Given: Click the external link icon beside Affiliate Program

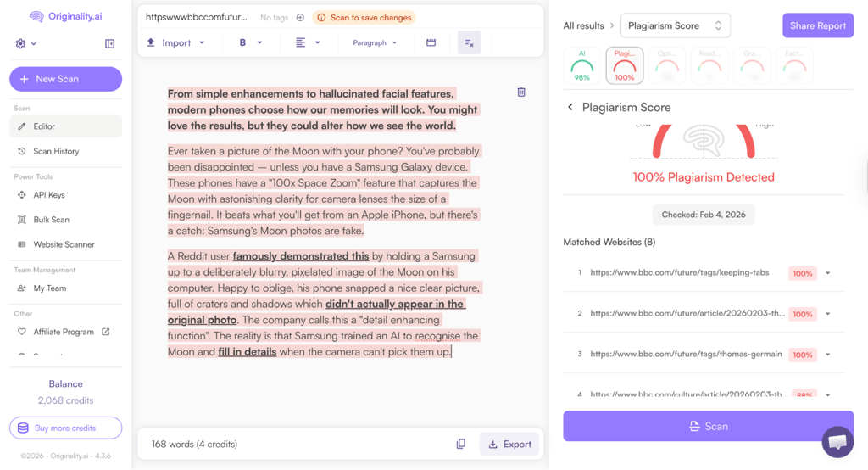Looking at the screenshot, I should [106, 332].
